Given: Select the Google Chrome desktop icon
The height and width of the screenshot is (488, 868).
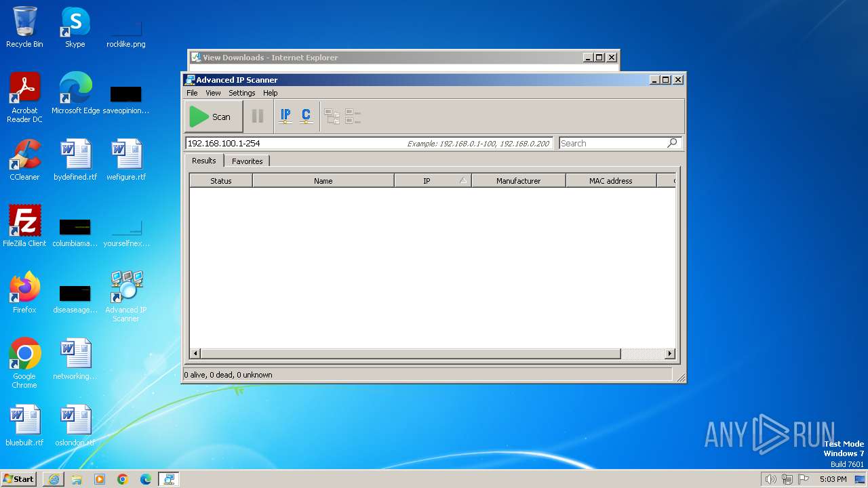Looking at the screenshot, I should (24, 363).
